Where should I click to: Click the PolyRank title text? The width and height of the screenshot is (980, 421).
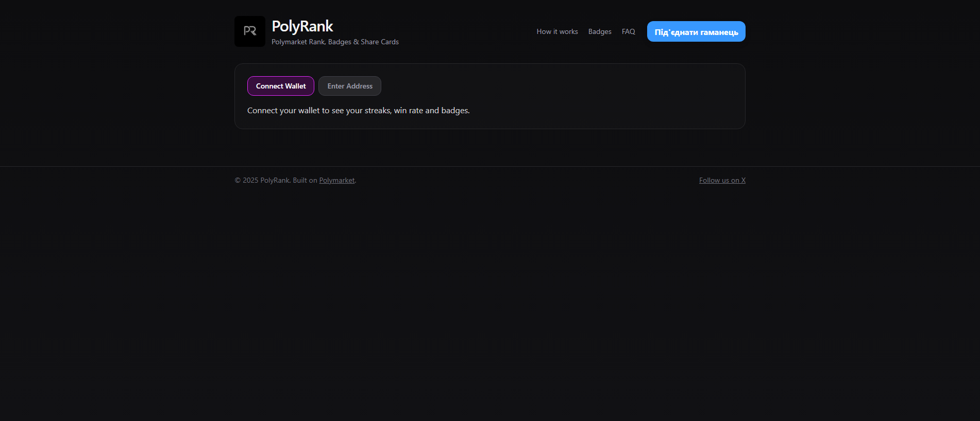pos(302,26)
